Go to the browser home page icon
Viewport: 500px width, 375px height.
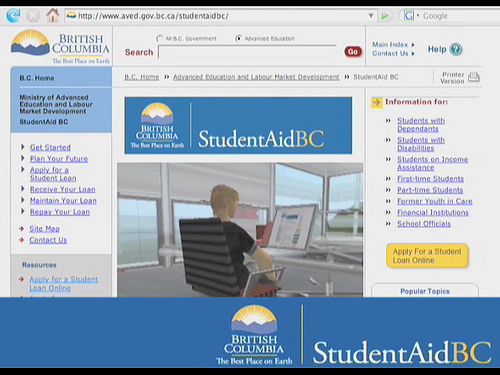point(53,15)
